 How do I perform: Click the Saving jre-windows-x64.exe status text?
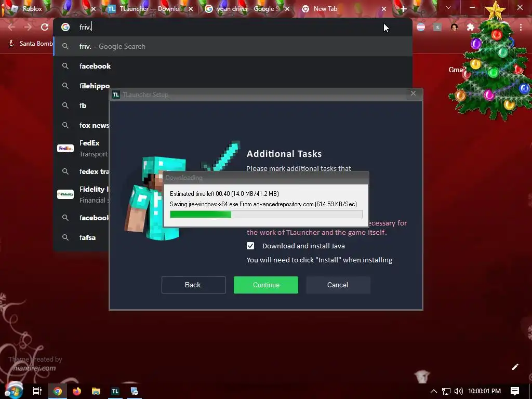pos(263,204)
